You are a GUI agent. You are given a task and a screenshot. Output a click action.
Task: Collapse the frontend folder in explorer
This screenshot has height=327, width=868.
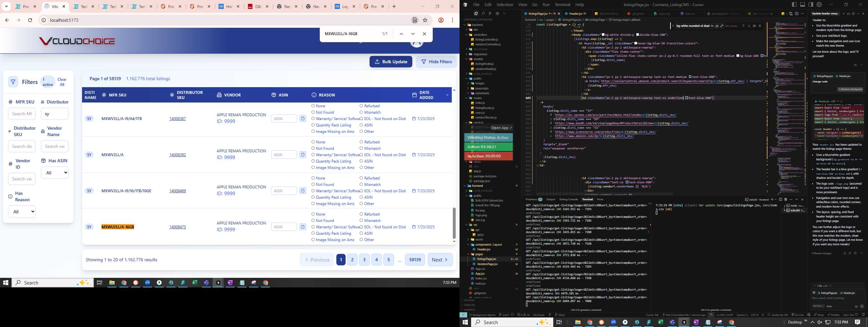(x=465, y=186)
